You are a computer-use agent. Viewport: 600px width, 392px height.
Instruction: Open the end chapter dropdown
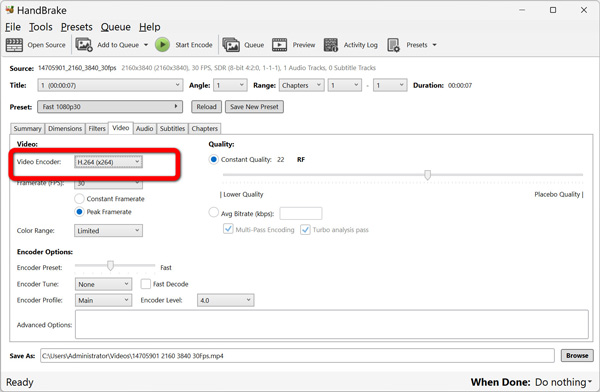pos(390,85)
